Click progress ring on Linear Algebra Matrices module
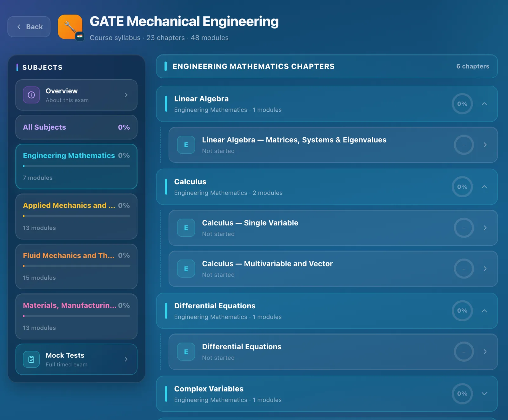This screenshot has width=508, height=420. 464,145
